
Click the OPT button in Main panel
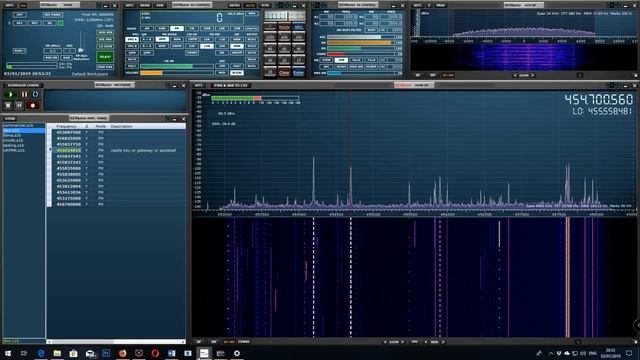click(20, 15)
